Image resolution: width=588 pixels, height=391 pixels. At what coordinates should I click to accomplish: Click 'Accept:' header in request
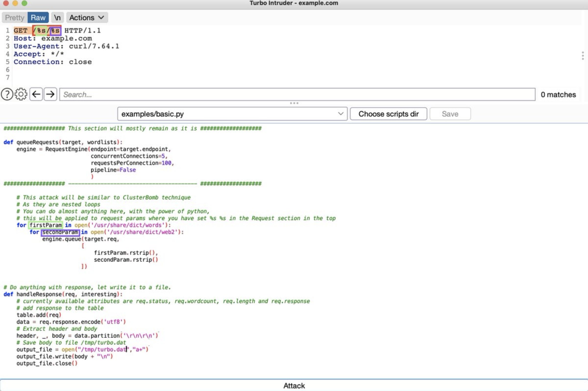pyautogui.click(x=29, y=54)
